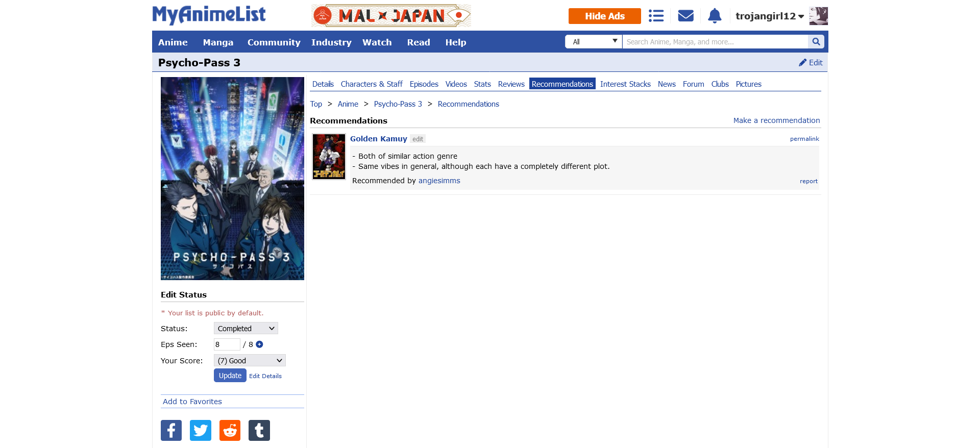This screenshot has height=448, width=980.
Task: Click the Edit Details link
Action: pyautogui.click(x=265, y=376)
